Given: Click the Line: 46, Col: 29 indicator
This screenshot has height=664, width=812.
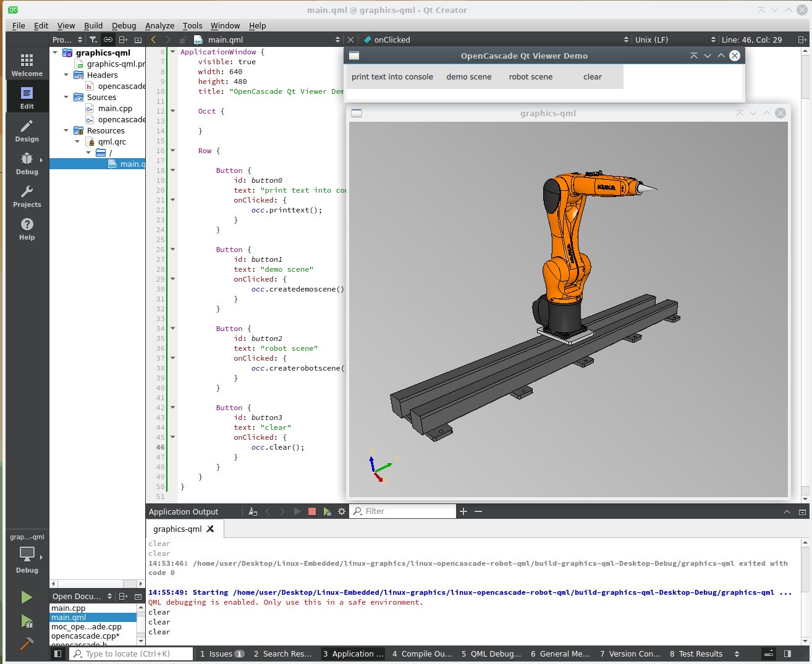Looking at the screenshot, I should click(751, 40).
